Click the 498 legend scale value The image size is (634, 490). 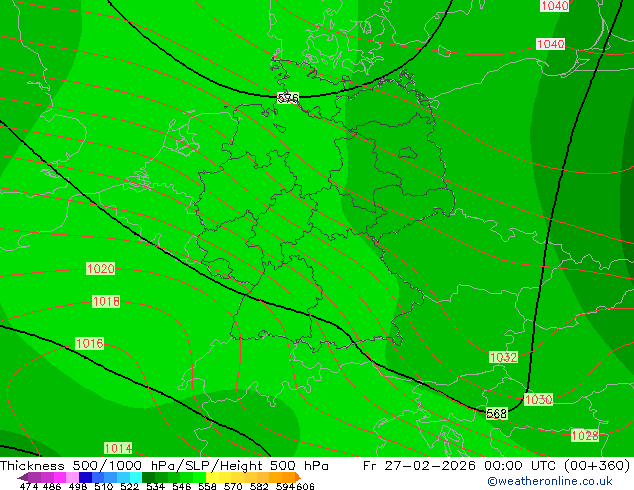coord(78,486)
